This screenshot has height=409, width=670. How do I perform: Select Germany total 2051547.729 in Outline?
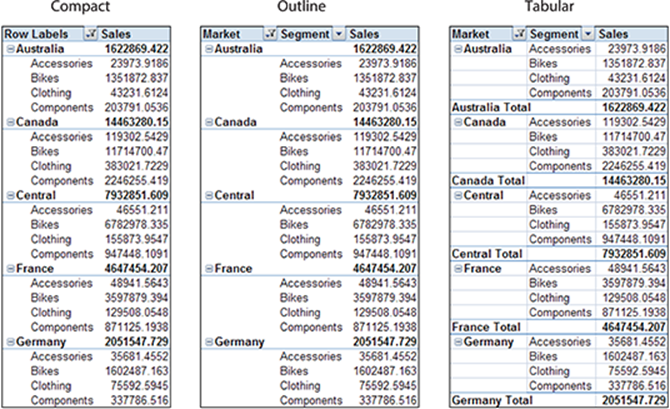click(385, 342)
